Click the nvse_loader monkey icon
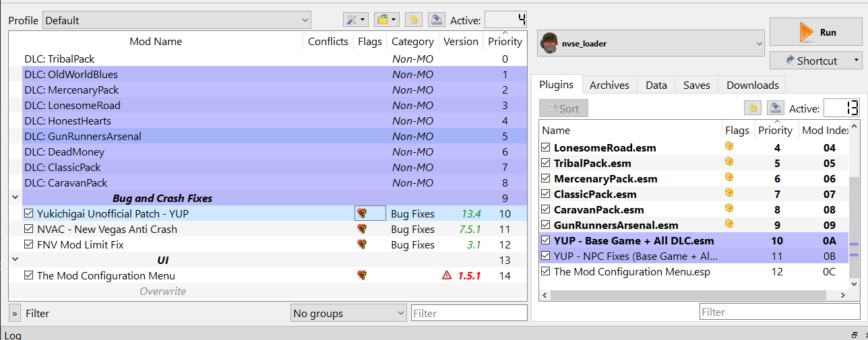Image resolution: width=868 pixels, height=340 pixels. click(550, 44)
